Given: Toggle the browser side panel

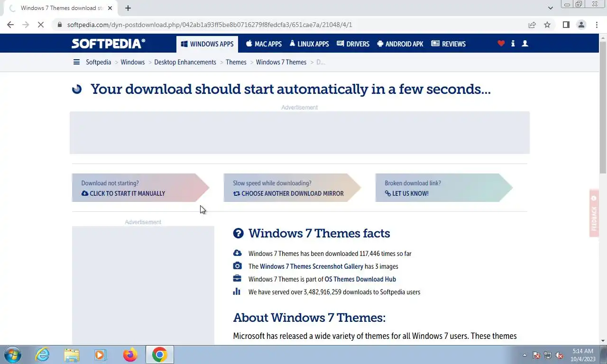Looking at the screenshot, I should coord(566,25).
